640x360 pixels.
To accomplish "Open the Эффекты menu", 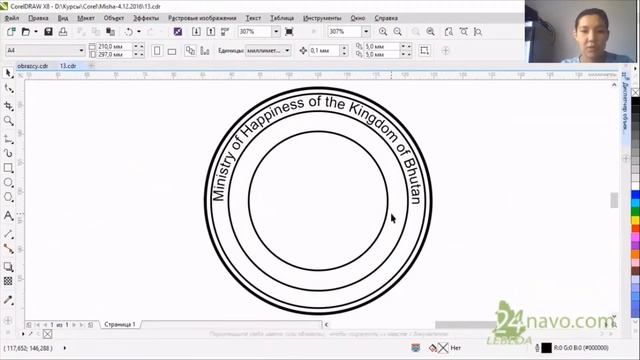I will pos(146,18).
